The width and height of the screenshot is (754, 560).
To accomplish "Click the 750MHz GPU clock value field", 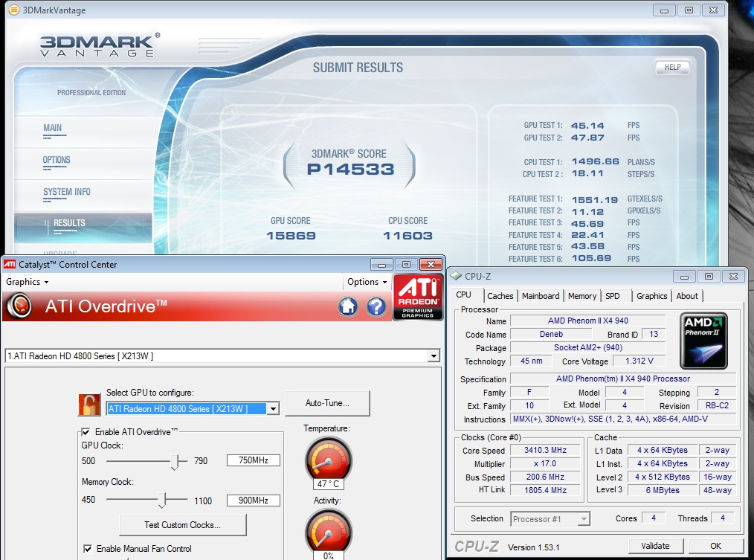I will (254, 460).
